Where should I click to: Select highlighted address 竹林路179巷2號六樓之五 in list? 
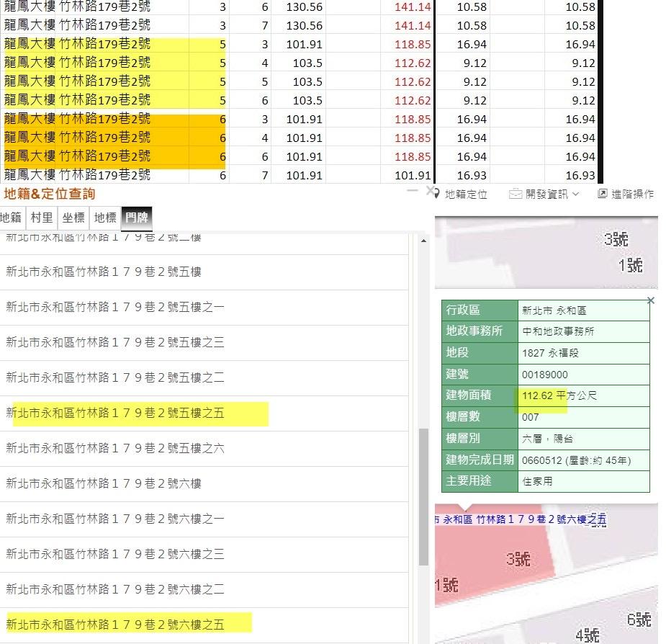[x=115, y=624]
